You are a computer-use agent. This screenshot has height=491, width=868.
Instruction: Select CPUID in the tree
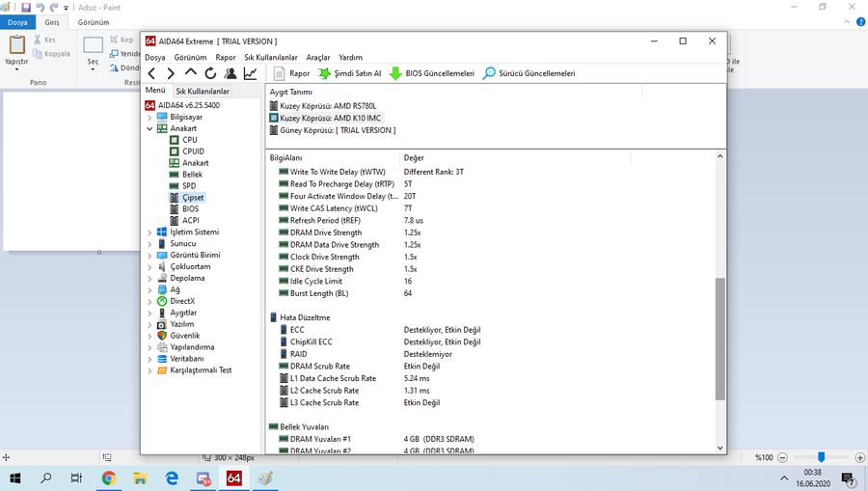coord(193,151)
